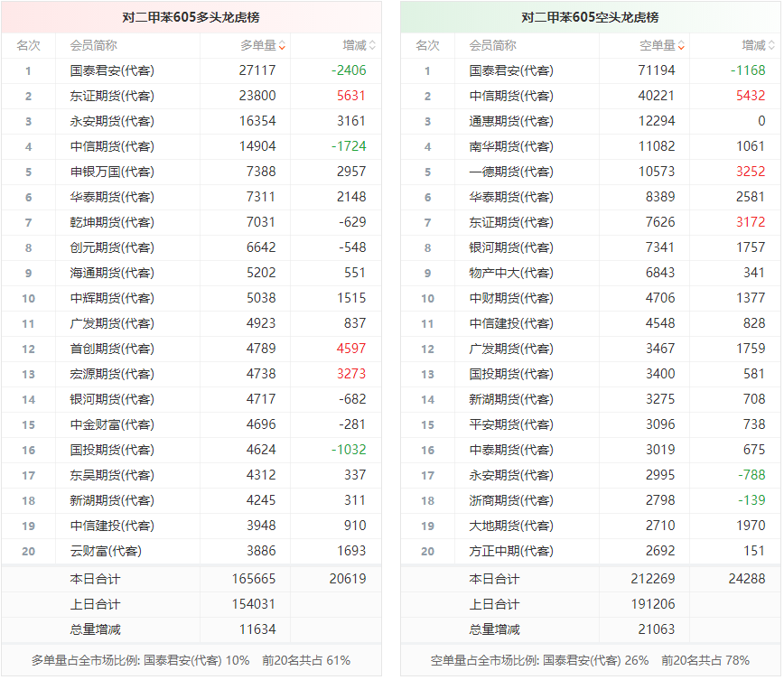Image resolution: width=784 pixels, height=680 pixels.
Task: Click short change value 5432
Action: coord(751,96)
